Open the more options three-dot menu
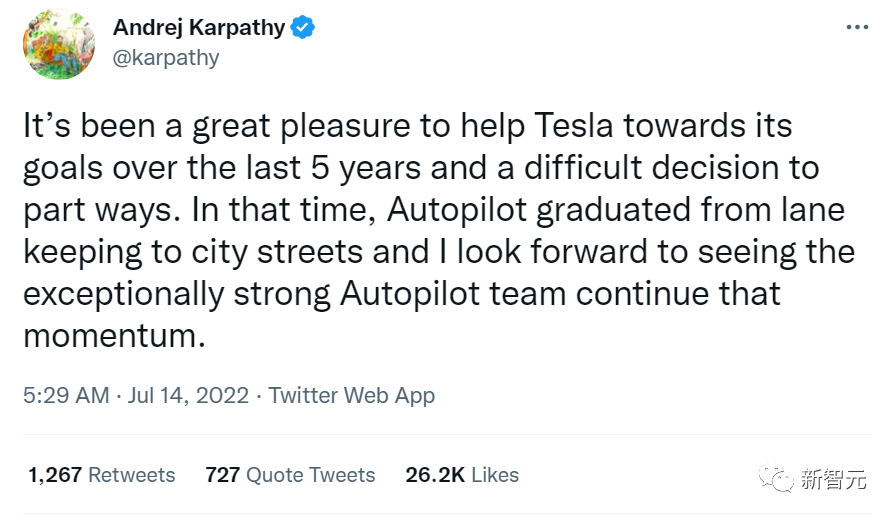This screenshot has height=518, width=895. pos(856,27)
